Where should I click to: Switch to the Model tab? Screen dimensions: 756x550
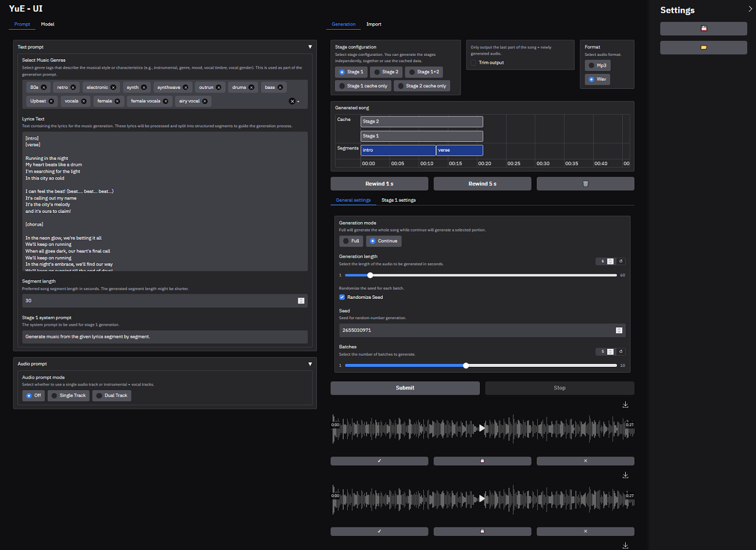48,24
